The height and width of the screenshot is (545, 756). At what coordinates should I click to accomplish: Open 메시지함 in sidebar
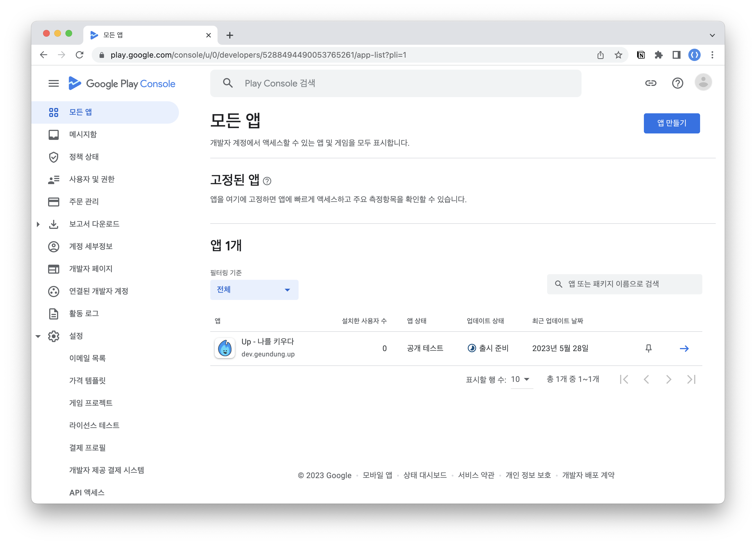(83, 134)
